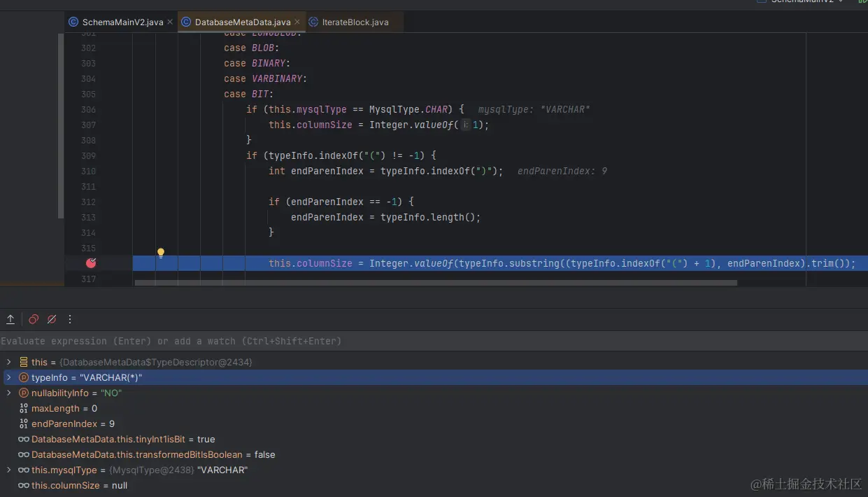Click the highlighted this.columnSize execution line
Screen dimensions: 868x497
click(x=500, y=263)
